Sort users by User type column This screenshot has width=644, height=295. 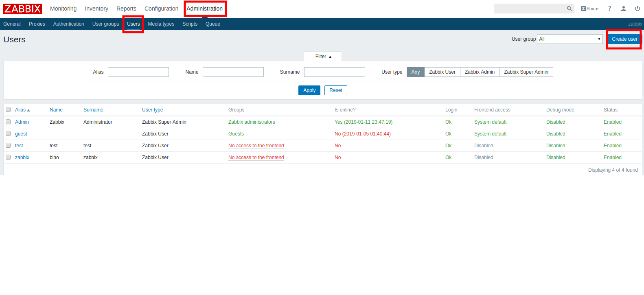[153, 110]
